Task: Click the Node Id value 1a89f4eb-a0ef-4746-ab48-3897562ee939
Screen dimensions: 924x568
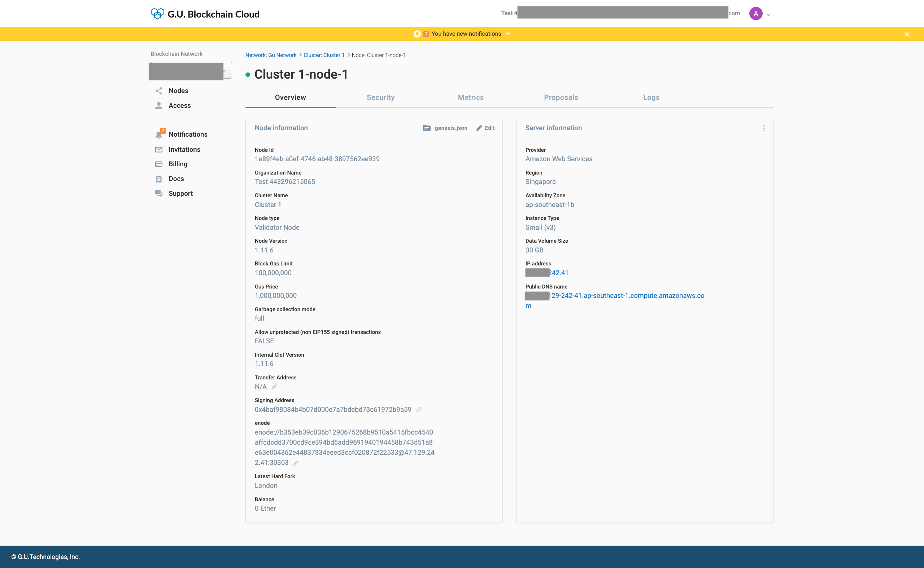Action: [x=317, y=159]
